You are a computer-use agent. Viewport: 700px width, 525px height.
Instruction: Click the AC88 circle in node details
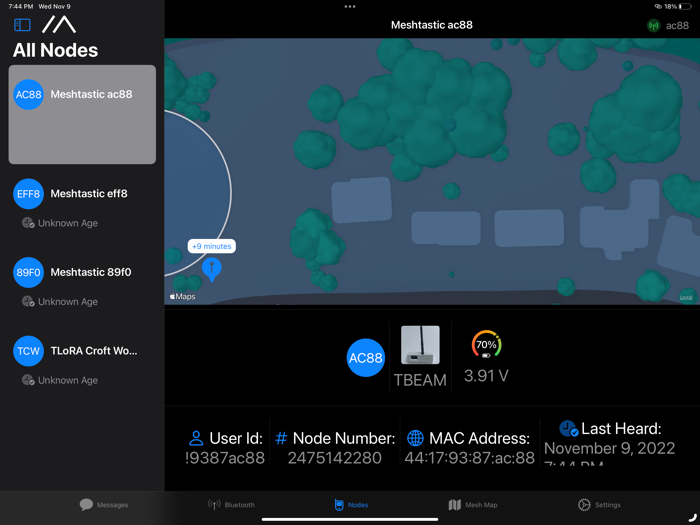(366, 358)
